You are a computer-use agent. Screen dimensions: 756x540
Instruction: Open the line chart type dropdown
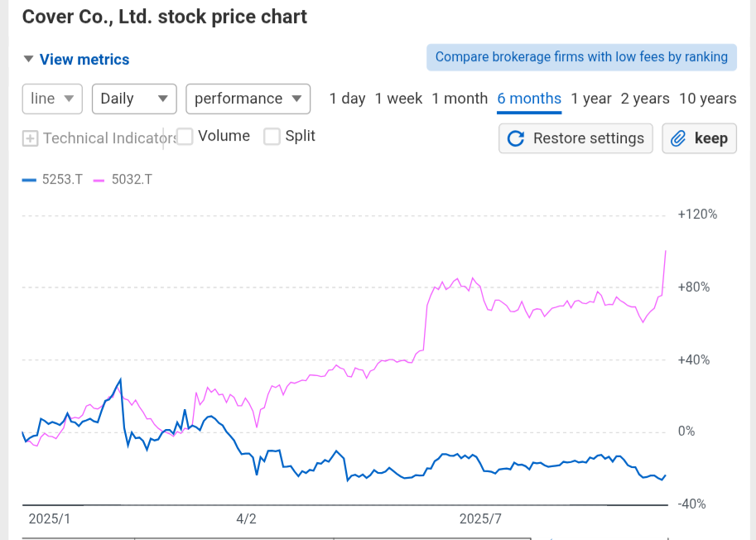coord(52,99)
